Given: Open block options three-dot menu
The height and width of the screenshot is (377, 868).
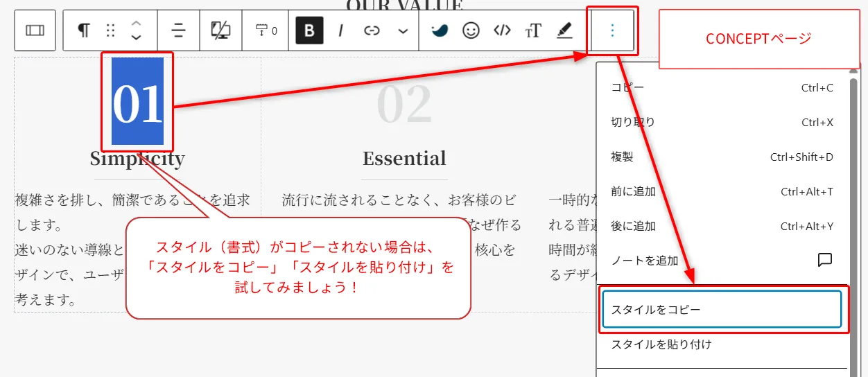Looking at the screenshot, I should [611, 30].
